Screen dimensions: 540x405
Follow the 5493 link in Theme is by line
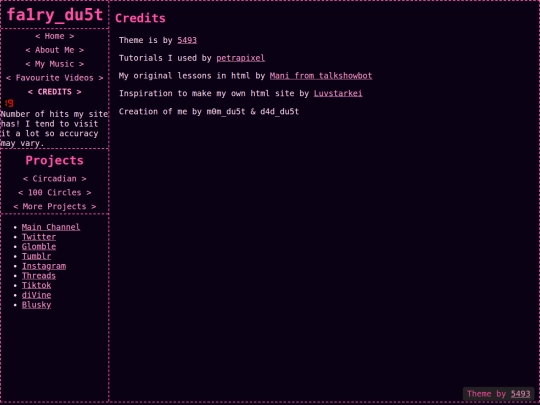(x=187, y=40)
